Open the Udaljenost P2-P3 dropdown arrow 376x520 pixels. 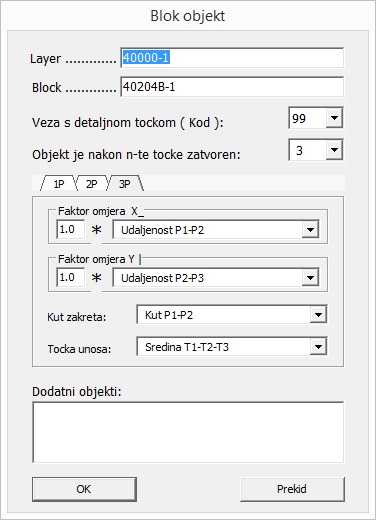pos(310,278)
